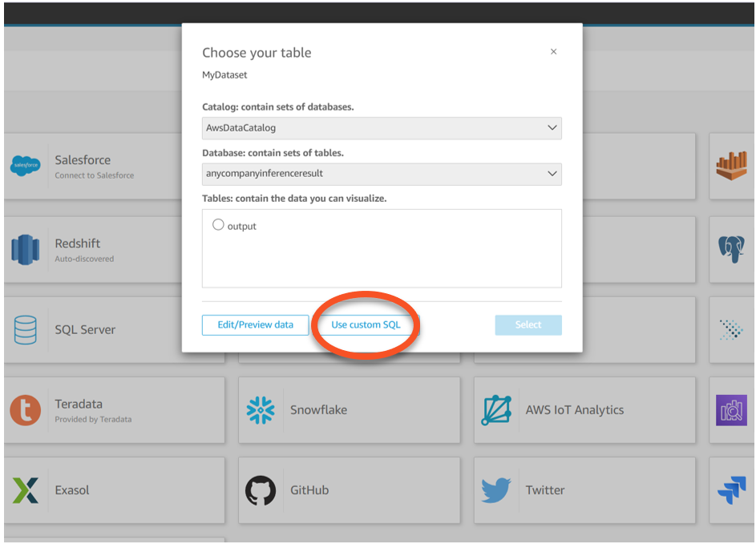756x544 pixels.
Task: Click the orange bar-chart data source icon
Action: tap(731, 166)
